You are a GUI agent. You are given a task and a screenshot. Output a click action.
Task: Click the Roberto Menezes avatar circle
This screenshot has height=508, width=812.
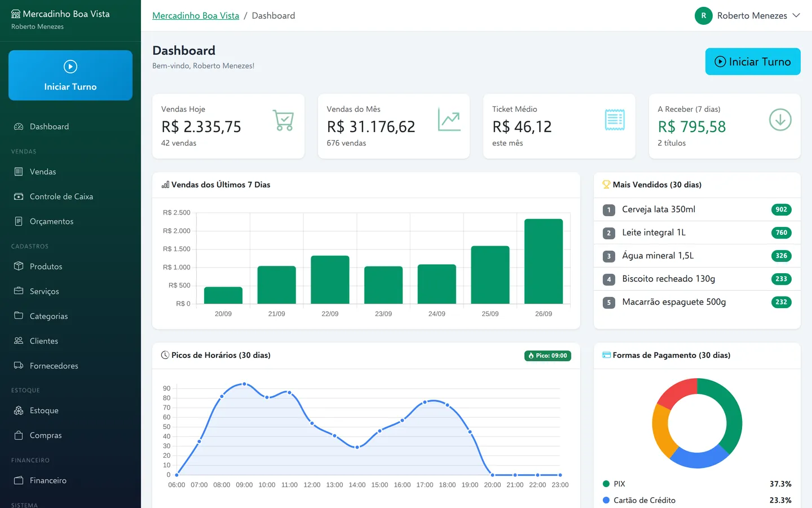(704, 16)
